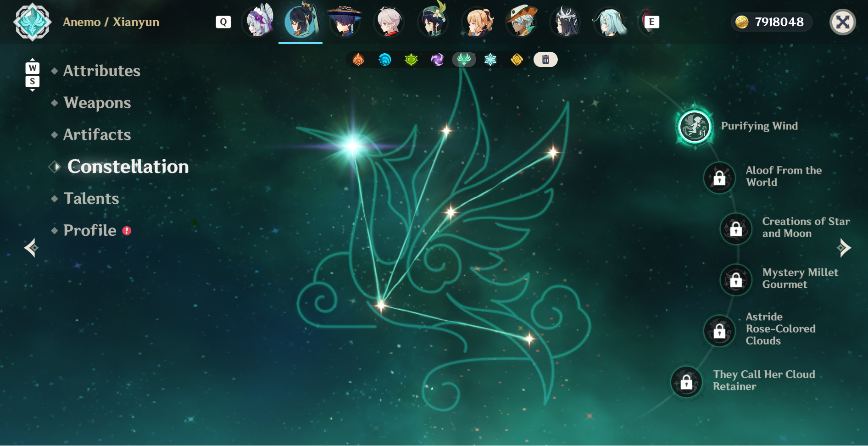Pick Faruzan's teal-haired portrait
The image size is (868, 446).
(x=610, y=22)
